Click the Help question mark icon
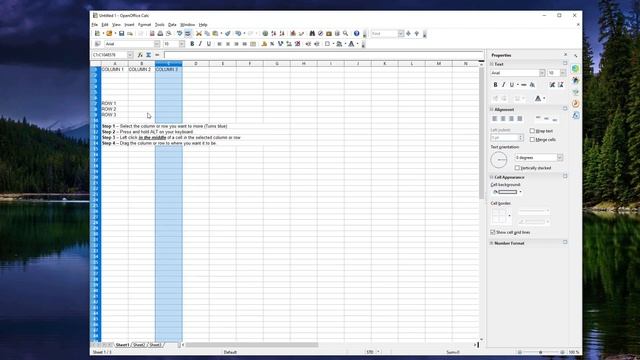Screen dimensions: 640x360 tap(356, 33)
